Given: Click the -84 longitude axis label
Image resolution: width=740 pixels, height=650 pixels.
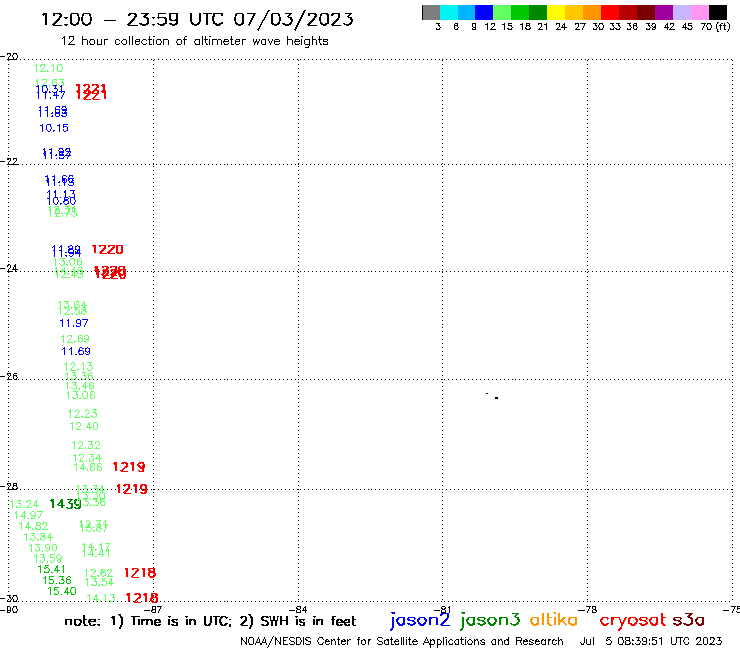Looking at the screenshot, I should point(297,609).
